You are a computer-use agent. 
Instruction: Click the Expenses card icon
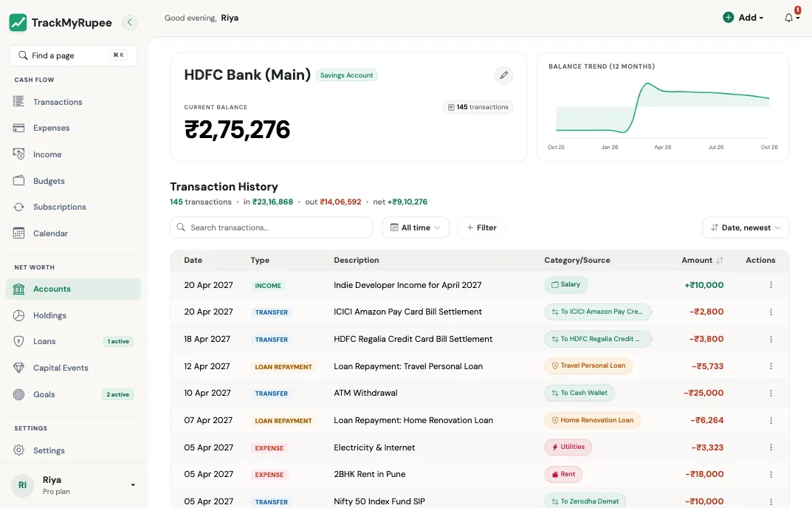[x=18, y=128]
